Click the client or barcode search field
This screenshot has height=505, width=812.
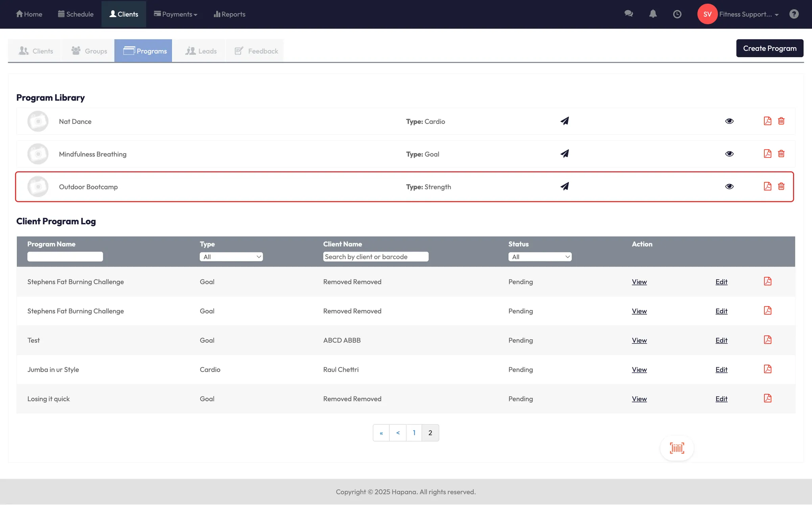point(375,257)
